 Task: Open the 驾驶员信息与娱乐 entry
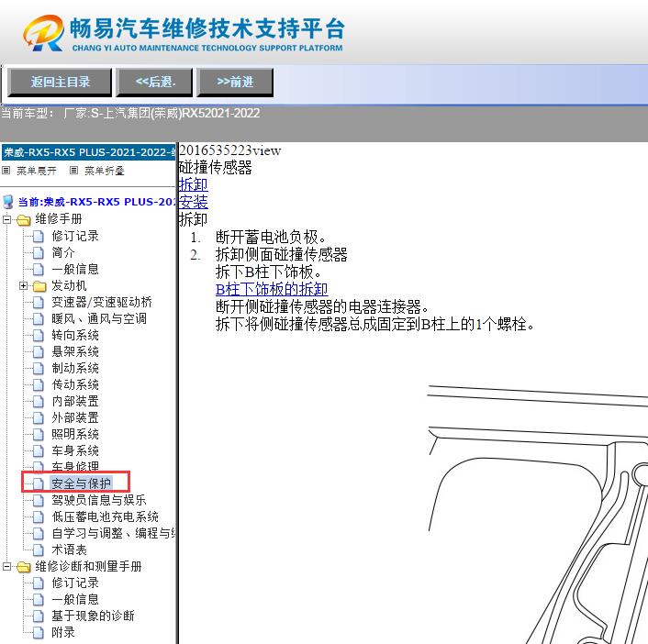(99, 500)
